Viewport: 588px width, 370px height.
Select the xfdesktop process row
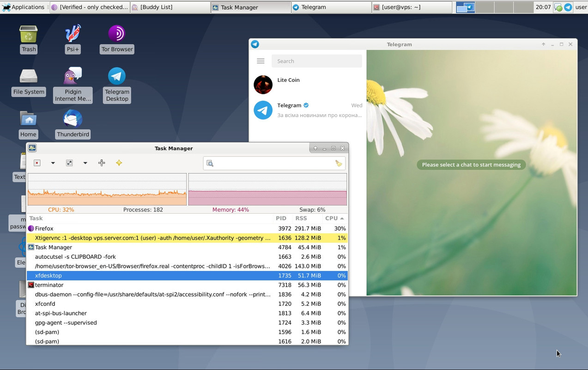pyautogui.click(x=187, y=276)
